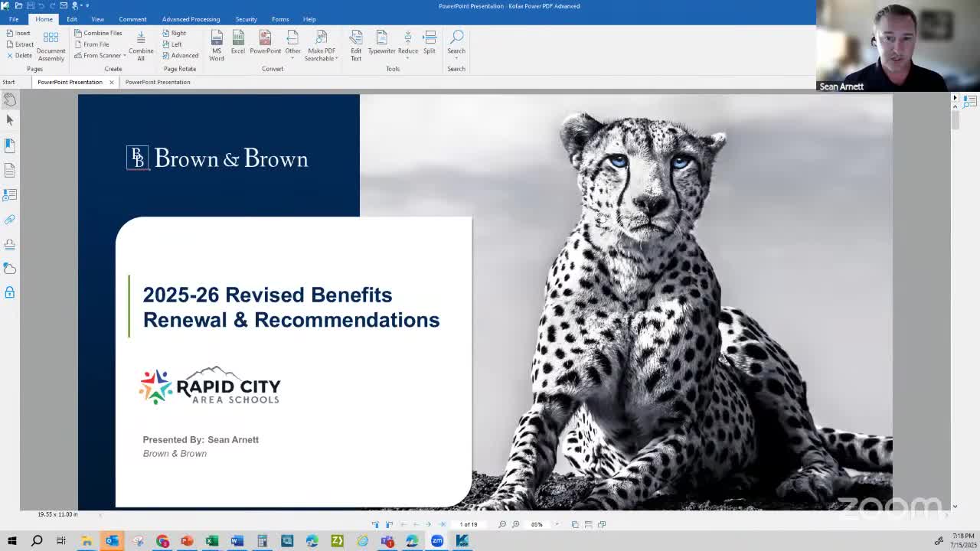The width and height of the screenshot is (980, 551).
Task: Convert document to Excel
Action: (238, 43)
